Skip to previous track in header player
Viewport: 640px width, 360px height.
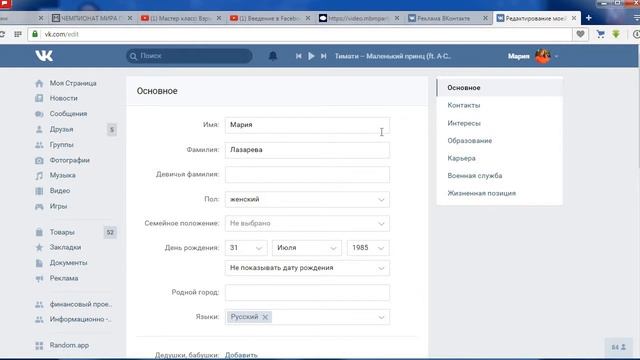pyautogui.click(x=299, y=56)
